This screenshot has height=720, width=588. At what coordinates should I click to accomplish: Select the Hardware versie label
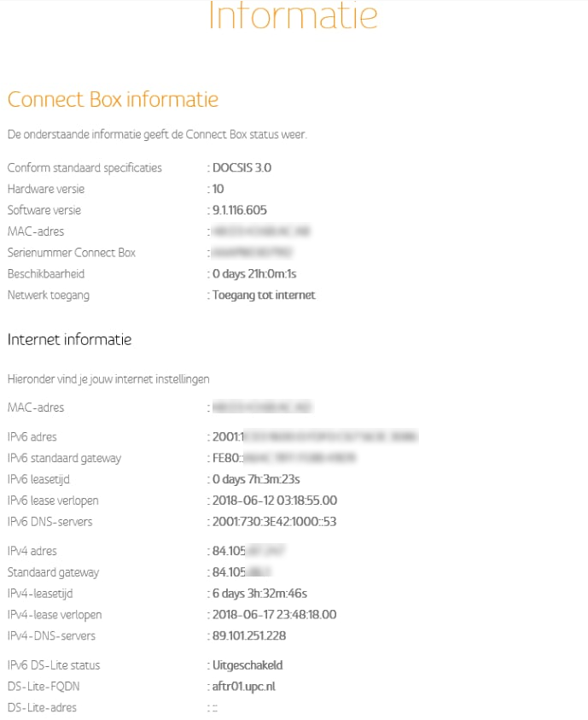(x=46, y=189)
